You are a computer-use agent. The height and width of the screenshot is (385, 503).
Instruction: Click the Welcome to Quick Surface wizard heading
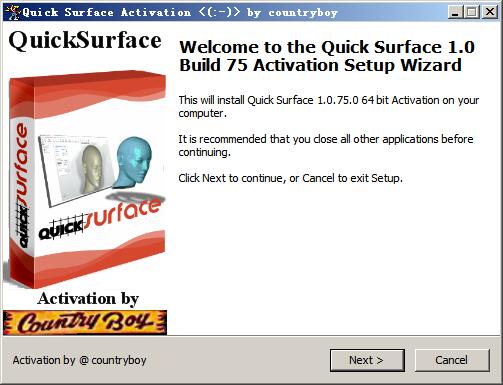point(327,56)
